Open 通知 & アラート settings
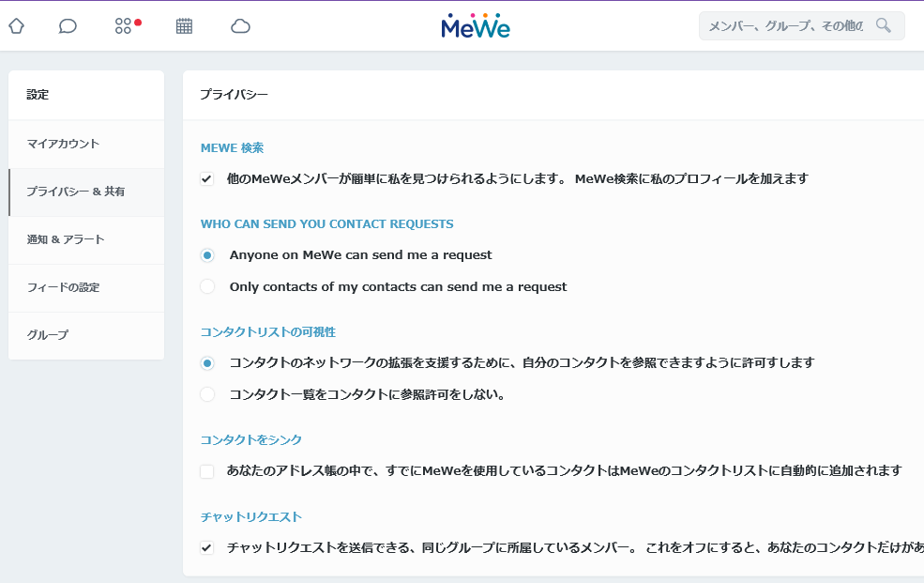924x583 pixels. (86, 240)
